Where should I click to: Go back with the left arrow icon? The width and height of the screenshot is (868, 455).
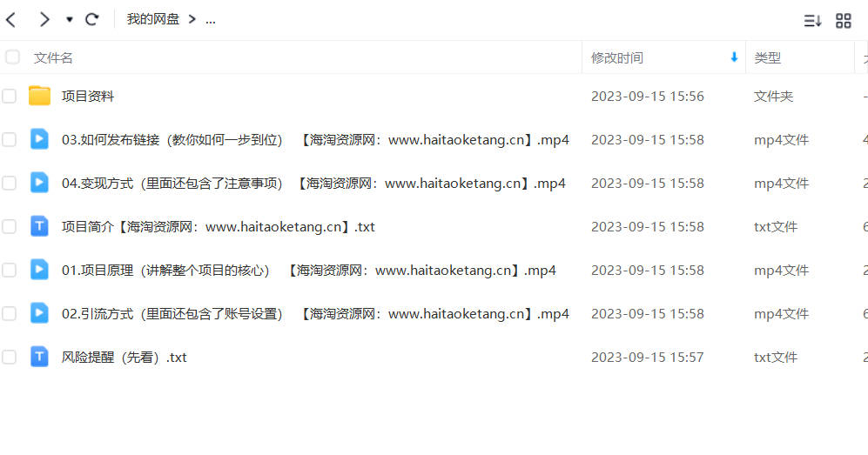click(11, 20)
